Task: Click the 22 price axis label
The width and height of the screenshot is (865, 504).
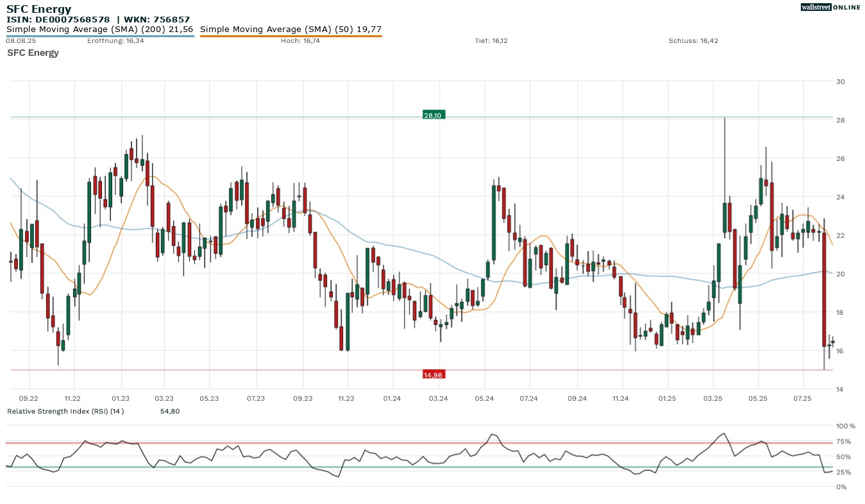Action: [840, 235]
